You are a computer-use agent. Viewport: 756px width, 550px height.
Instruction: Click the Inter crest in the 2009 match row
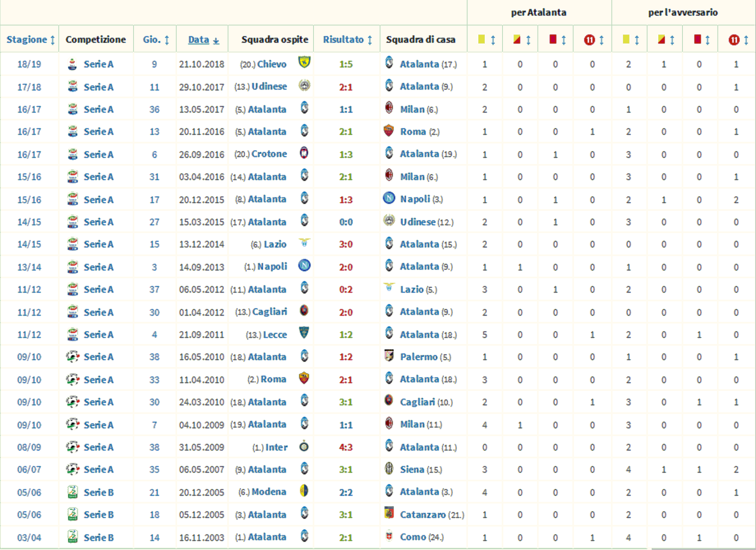(304, 446)
